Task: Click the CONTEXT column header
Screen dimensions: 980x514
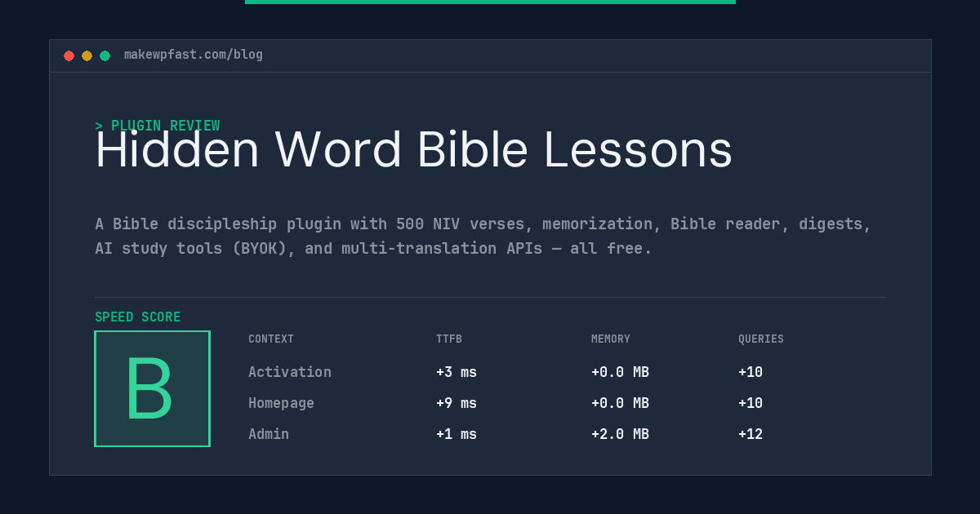Action: point(271,339)
